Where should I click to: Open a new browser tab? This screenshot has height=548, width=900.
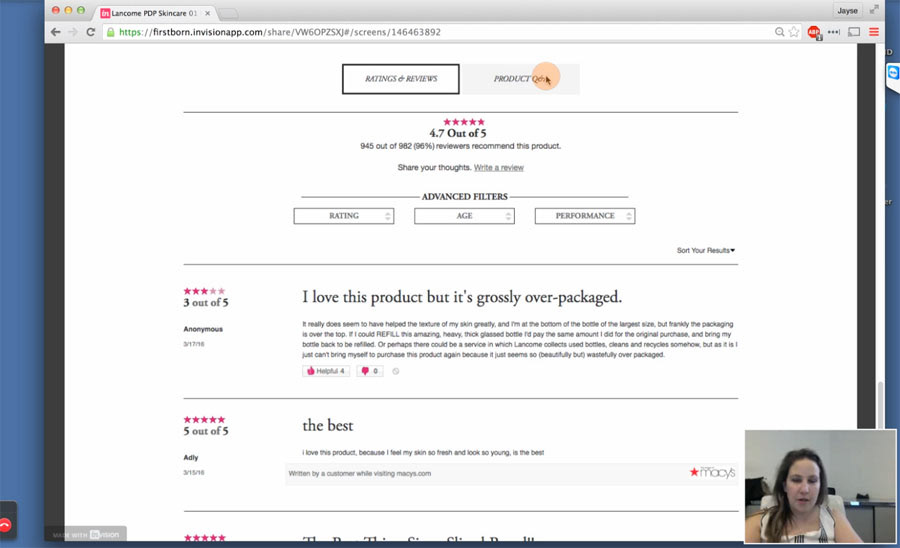coord(228,13)
